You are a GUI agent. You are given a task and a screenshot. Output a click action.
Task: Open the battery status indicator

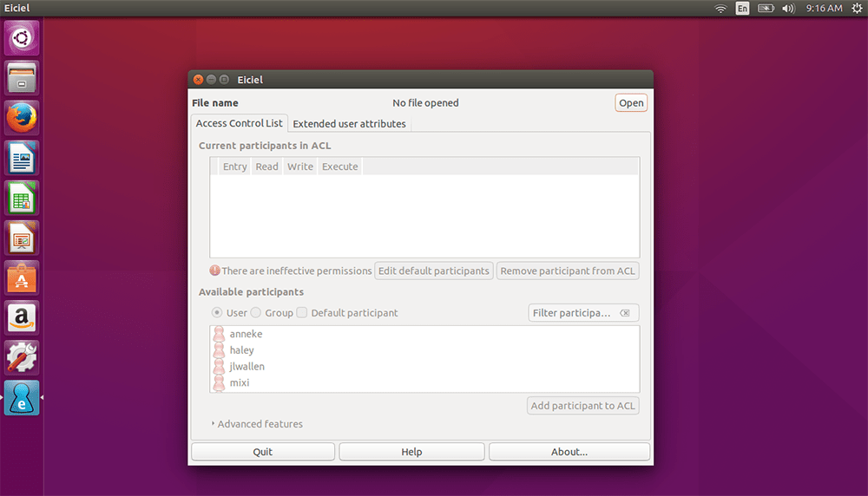[x=766, y=9]
